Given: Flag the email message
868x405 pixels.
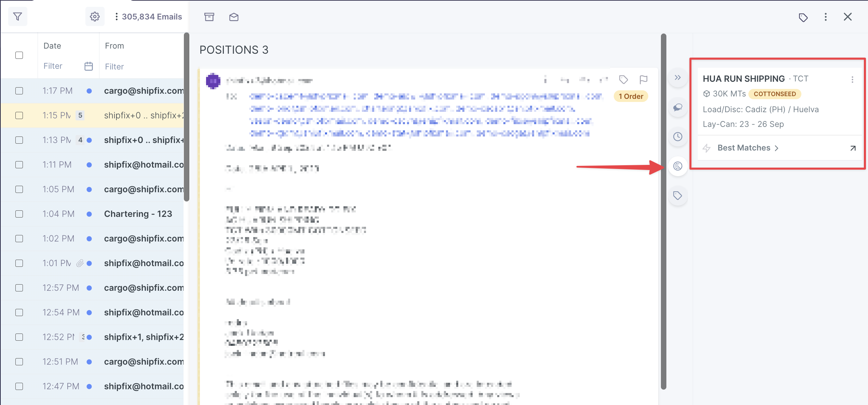Looking at the screenshot, I should [643, 80].
